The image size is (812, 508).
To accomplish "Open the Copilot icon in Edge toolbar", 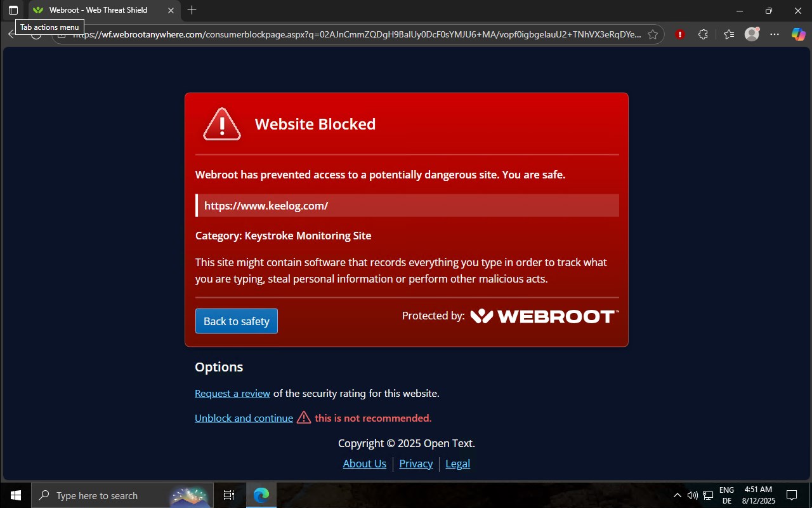I will (798, 34).
